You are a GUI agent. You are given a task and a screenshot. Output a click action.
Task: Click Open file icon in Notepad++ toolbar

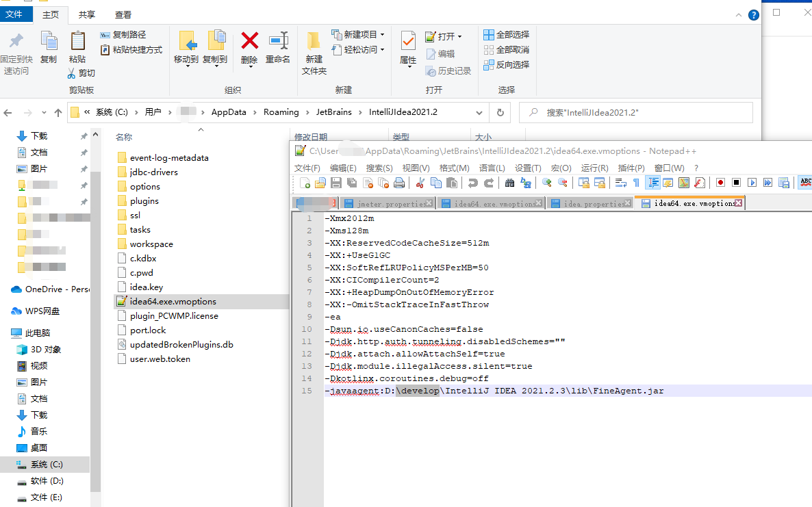pos(320,183)
